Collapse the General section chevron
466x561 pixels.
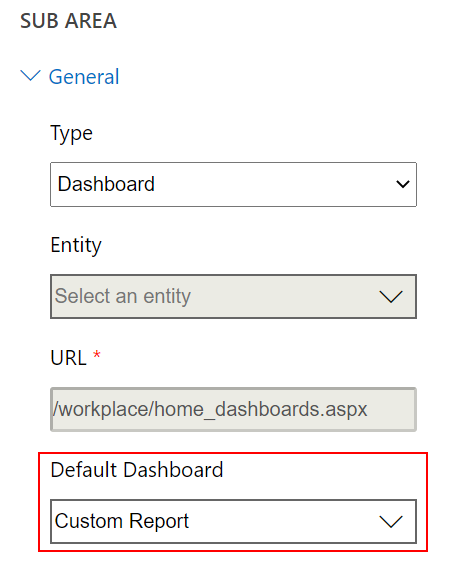[30, 75]
